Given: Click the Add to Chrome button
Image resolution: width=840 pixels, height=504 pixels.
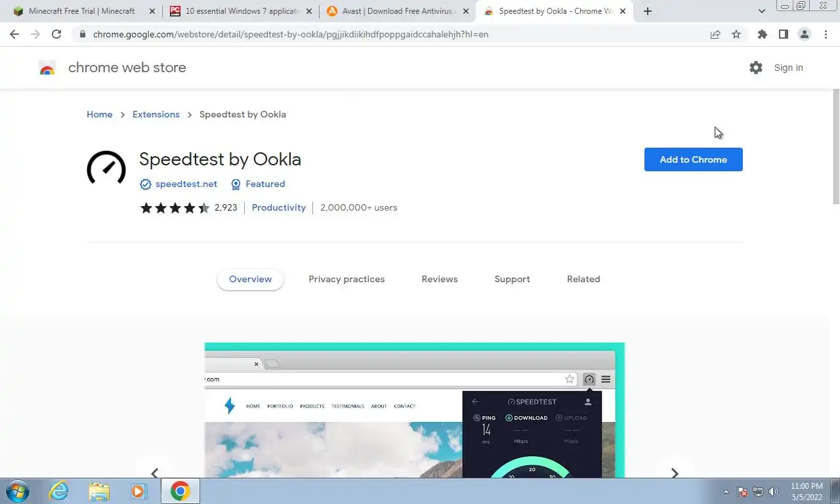Looking at the screenshot, I should pos(693,159).
